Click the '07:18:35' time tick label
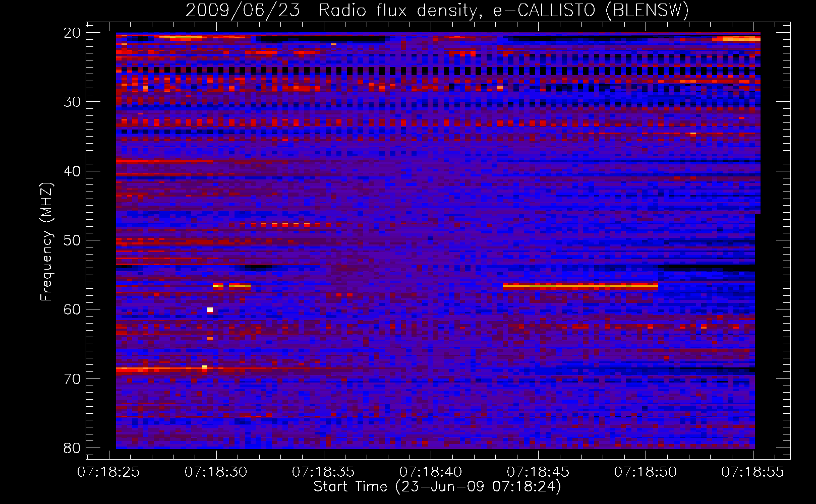The image size is (816, 504). coord(323,472)
